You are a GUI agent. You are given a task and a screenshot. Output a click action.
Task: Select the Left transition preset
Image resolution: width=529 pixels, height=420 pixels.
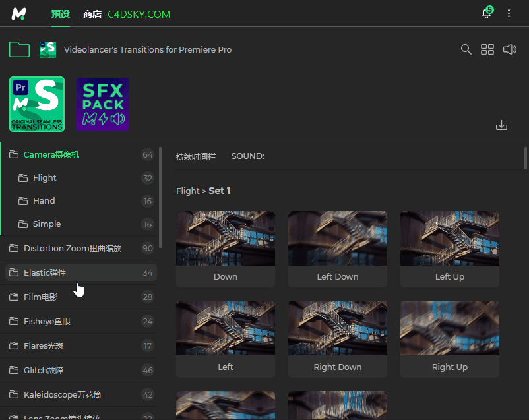tap(226, 339)
